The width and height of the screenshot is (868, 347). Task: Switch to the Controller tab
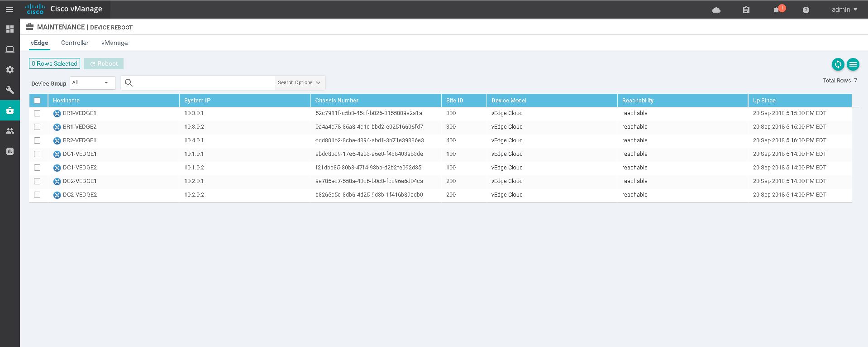[x=75, y=43]
